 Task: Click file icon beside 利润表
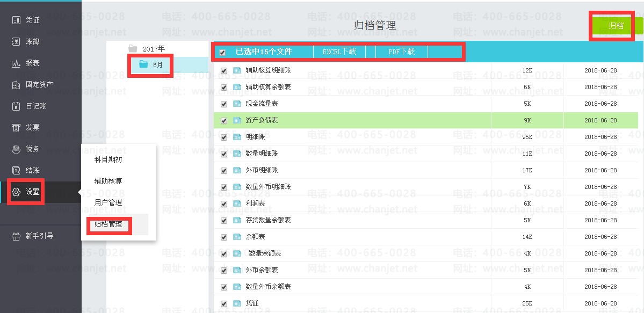tap(237, 203)
